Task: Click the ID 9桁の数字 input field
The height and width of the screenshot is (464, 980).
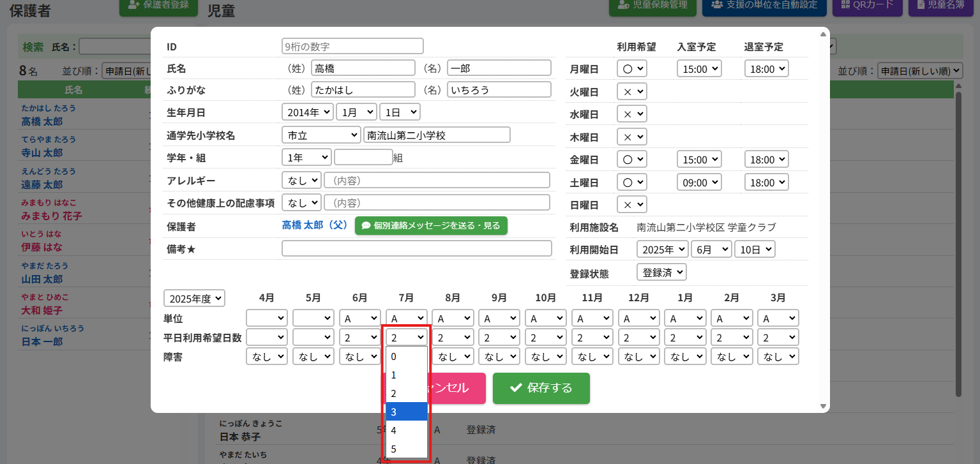Action: click(352, 46)
